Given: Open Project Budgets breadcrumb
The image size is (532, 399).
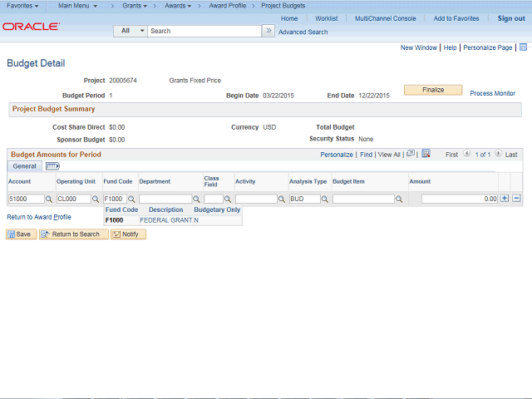Looking at the screenshot, I should point(283,6).
